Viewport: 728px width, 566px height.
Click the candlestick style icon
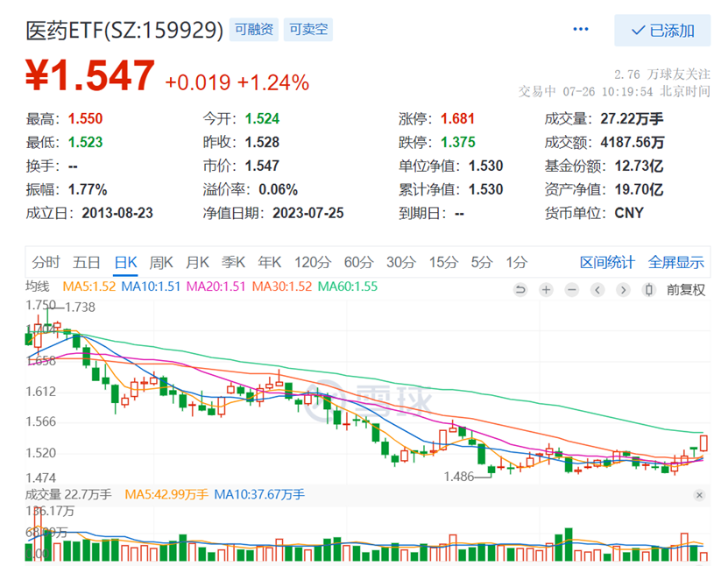649,290
